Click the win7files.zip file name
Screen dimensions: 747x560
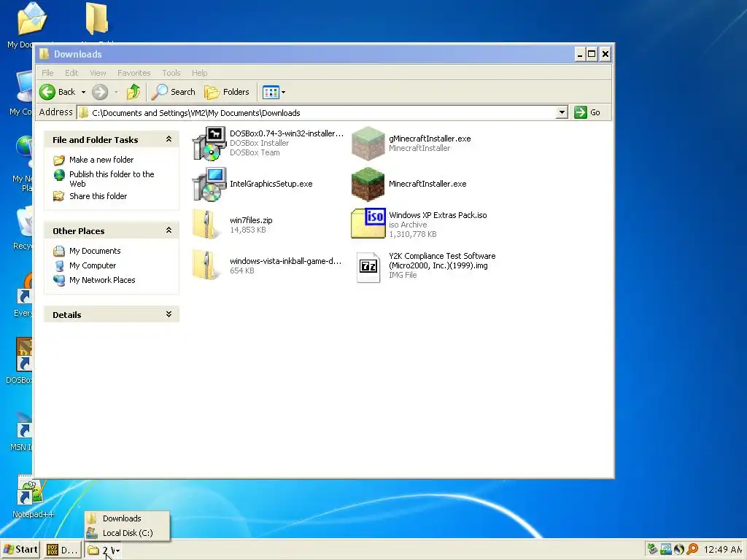[x=251, y=220]
